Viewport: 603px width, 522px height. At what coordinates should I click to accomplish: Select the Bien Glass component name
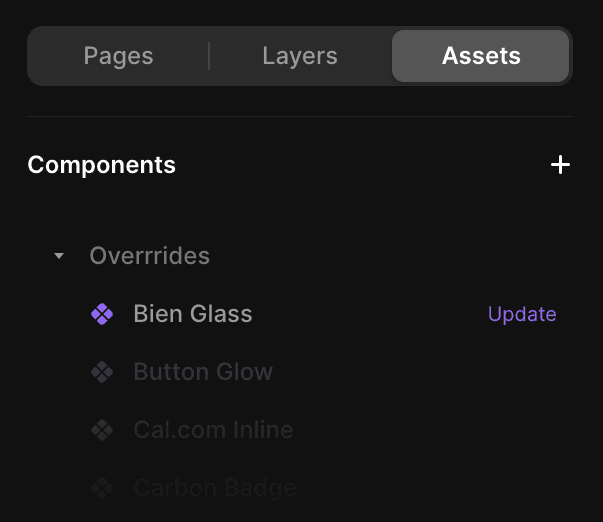pyautogui.click(x=192, y=314)
